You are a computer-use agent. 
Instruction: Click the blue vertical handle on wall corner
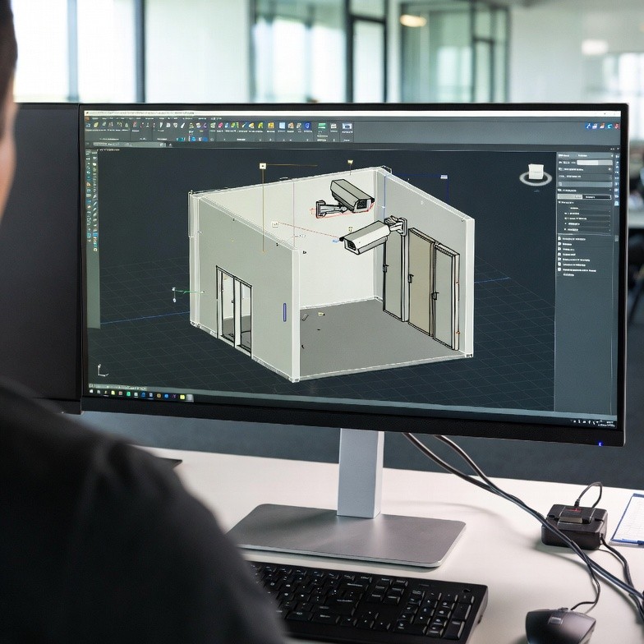(x=284, y=311)
